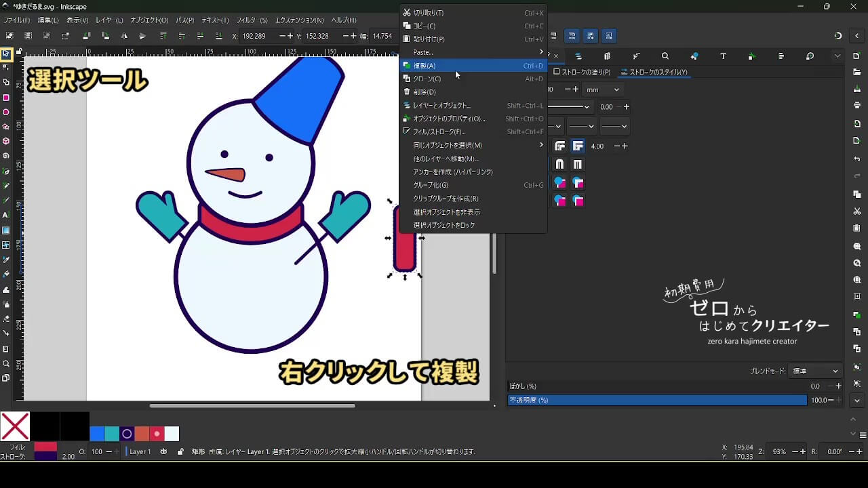Select the Ellipse tool in toolbox
The height and width of the screenshot is (488, 868).
pos(6,113)
